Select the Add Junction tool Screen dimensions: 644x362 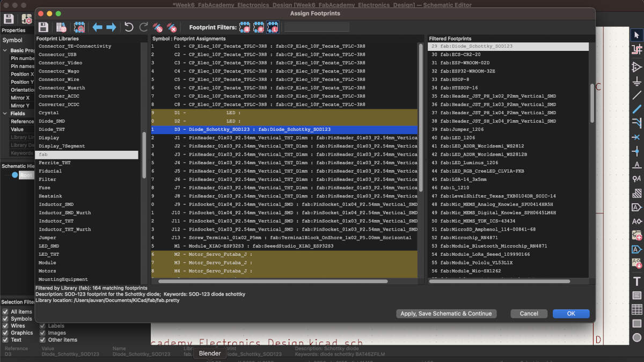pyautogui.click(x=637, y=151)
